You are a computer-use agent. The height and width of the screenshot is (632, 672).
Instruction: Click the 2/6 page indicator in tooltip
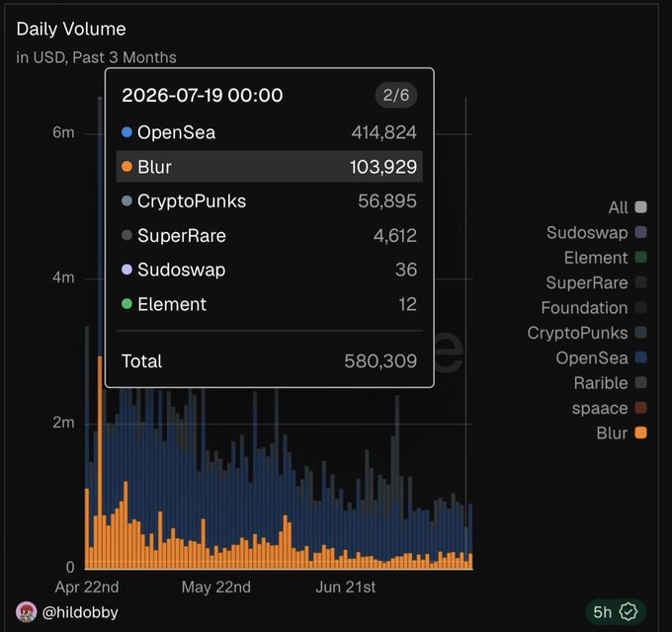(x=396, y=95)
